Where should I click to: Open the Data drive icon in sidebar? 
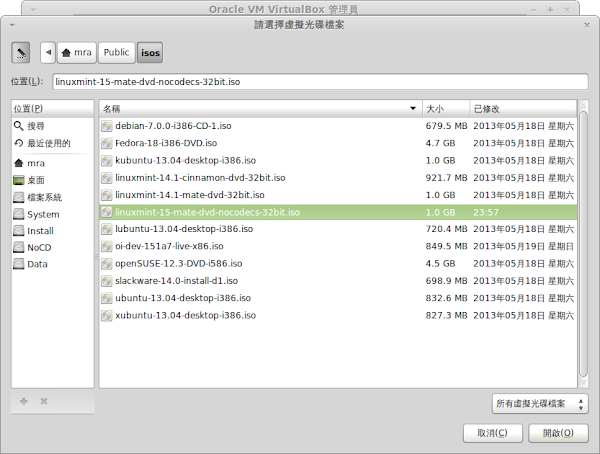[18, 264]
